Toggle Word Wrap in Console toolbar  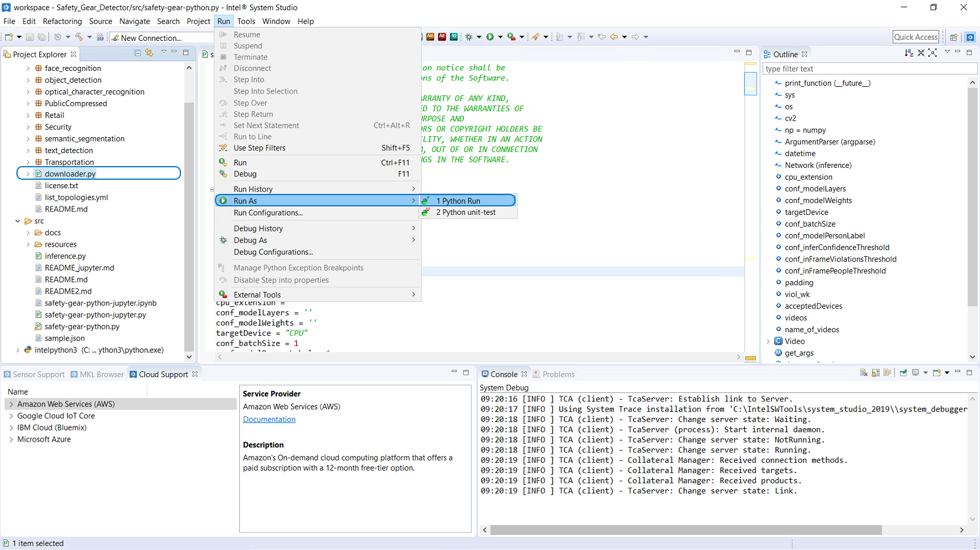coord(888,373)
